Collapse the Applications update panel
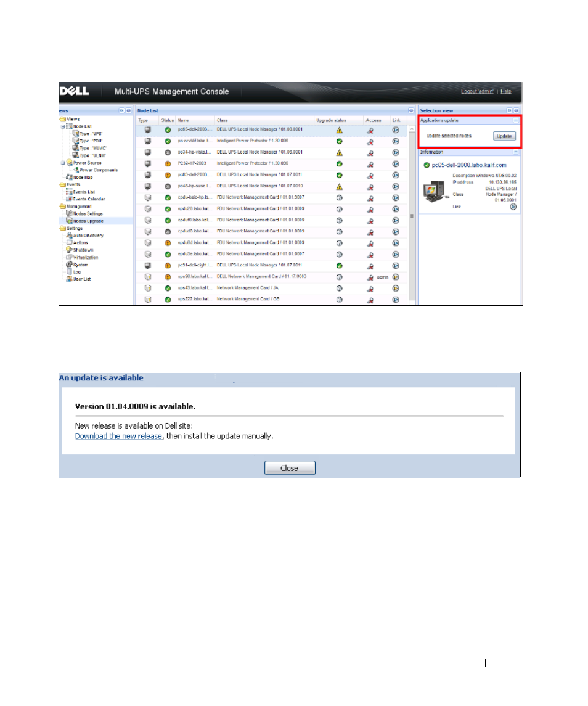588x706 pixels. (x=515, y=120)
